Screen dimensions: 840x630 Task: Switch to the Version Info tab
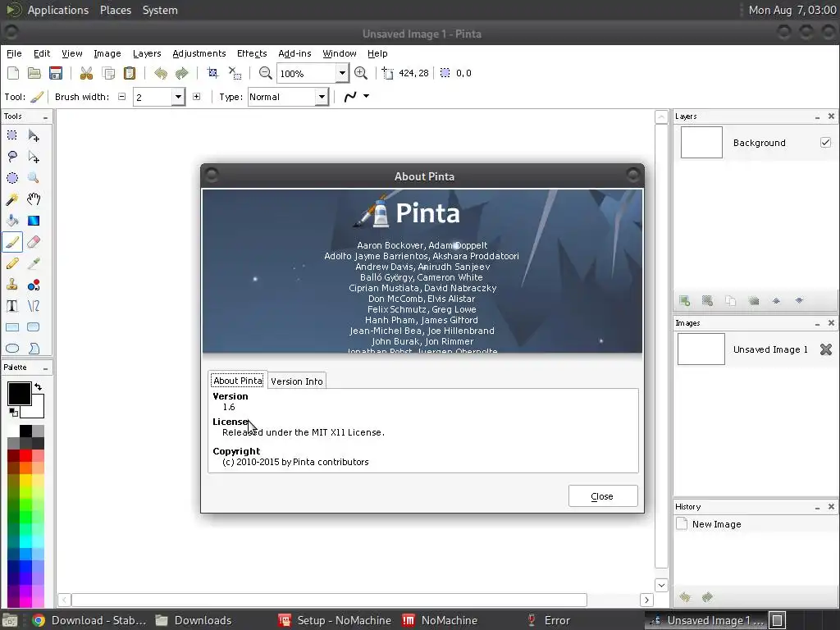point(297,381)
